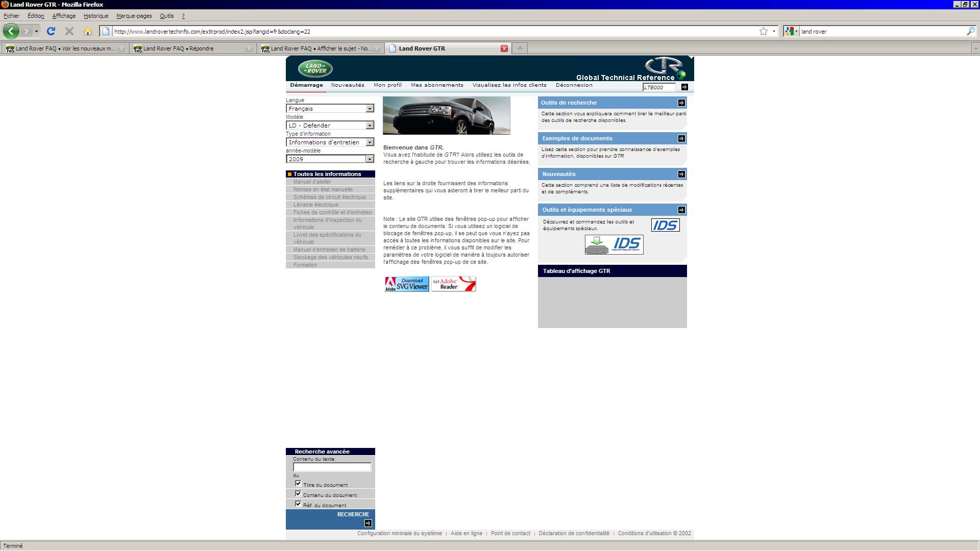Bookmark this page with the star icon
The height and width of the screenshot is (551, 980).
[763, 31]
